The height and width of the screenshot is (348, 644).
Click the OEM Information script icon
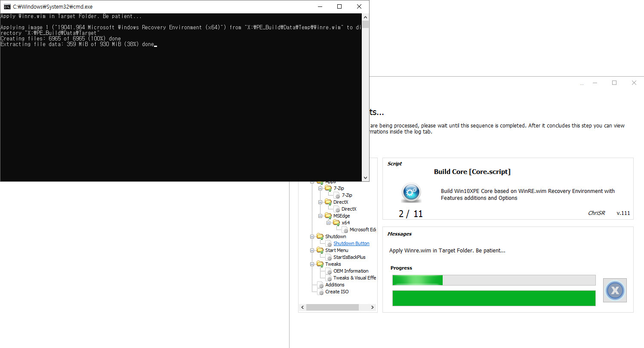pyautogui.click(x=329, y=271)
